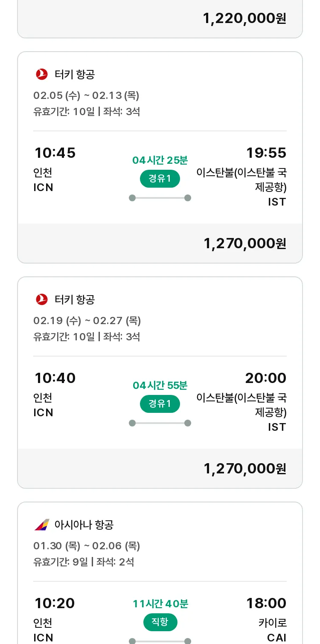Tap the 20:00 arrival time
Screen dimensions: 320x644
[265, 378]
